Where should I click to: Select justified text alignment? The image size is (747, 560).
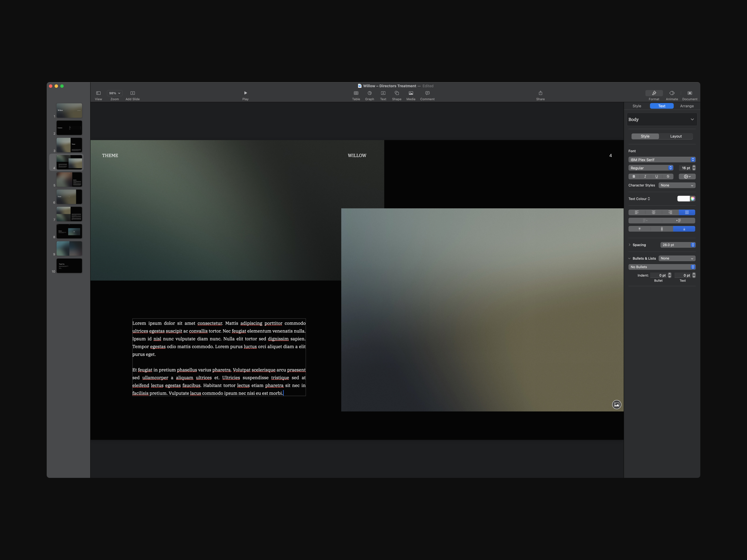(687, 212)
